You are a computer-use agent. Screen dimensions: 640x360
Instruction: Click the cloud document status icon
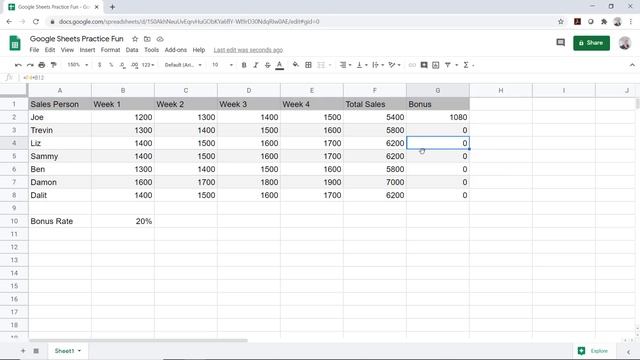(x=160, y=39)
